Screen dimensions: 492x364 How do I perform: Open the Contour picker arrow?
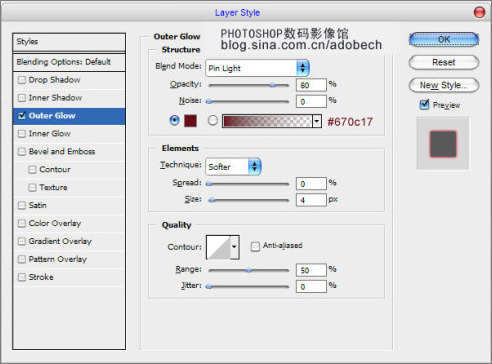(235, 247)
